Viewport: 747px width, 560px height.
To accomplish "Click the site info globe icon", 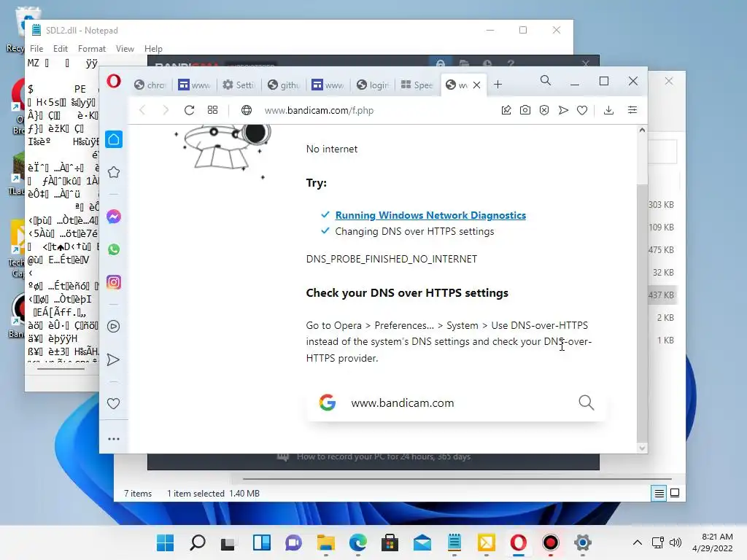I will coord(247,110).
